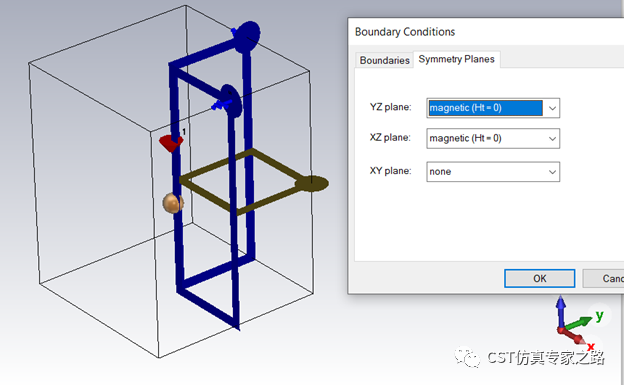The image size is (624, 385).
Task: Select the top blue disc on the loop
Action: click(247, 37)
